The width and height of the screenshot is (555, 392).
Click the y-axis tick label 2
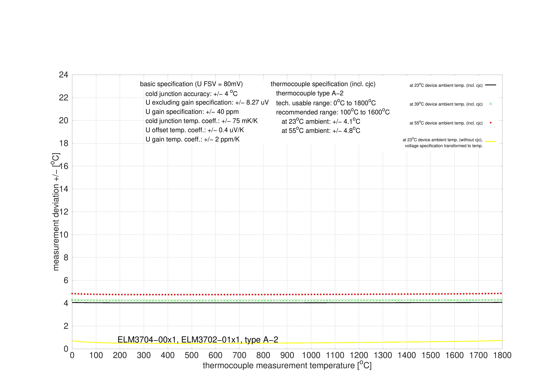coord(66,326)
